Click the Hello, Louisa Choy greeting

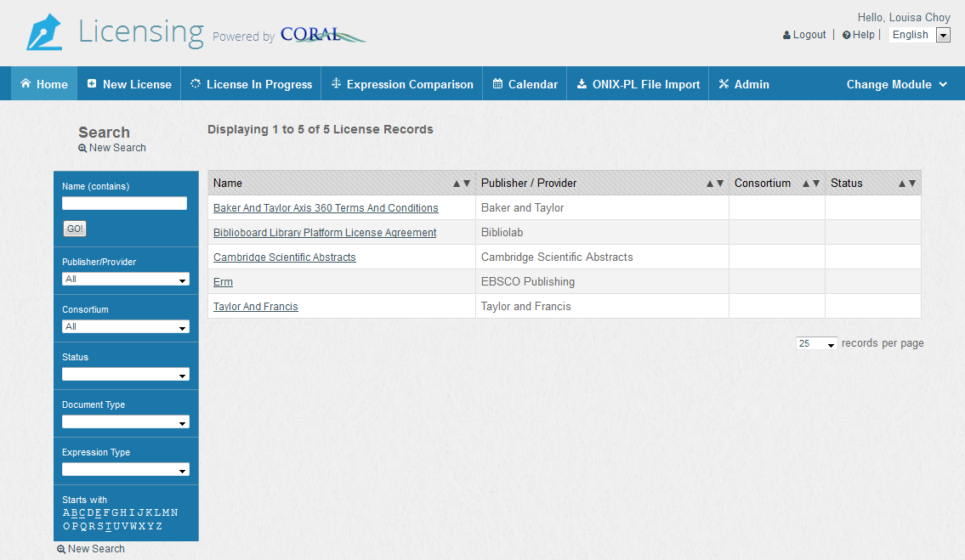pyautogui.click(x=904, y=17)
